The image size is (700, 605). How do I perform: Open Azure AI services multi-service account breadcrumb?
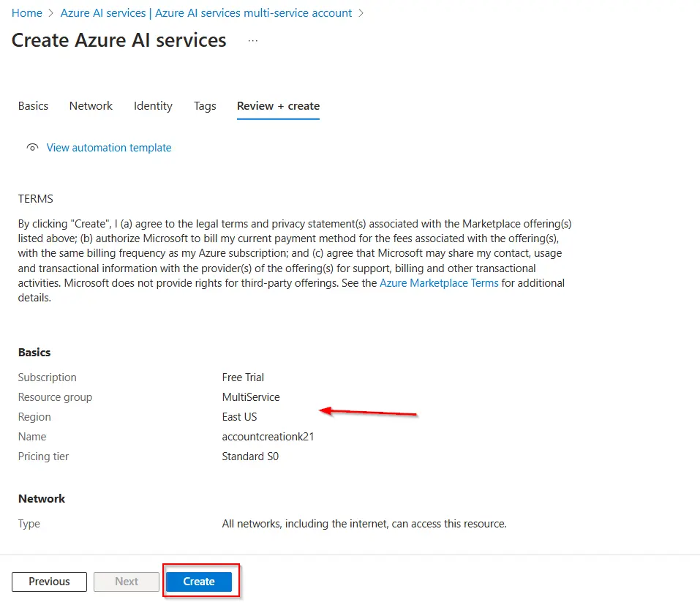pos(206,13)
